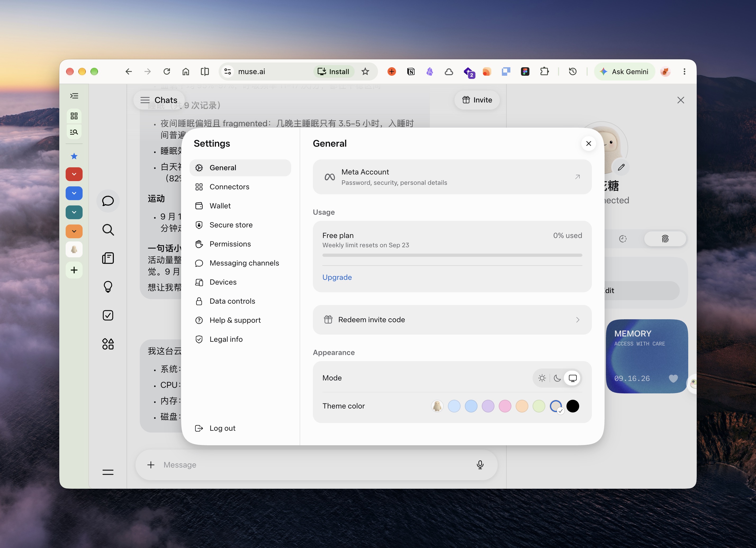
Task: Click Log out
Action: (215, 428)
